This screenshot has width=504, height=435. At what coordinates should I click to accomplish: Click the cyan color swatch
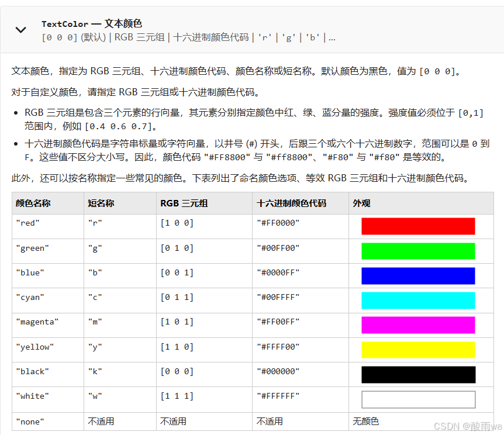point(418,301)
